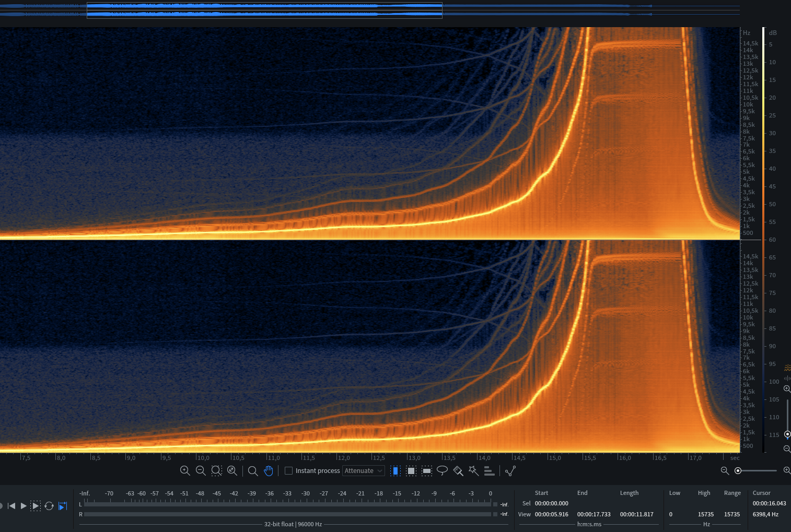Screen dimensions: 791x532
Task: Click the Hz unit label below the frequency values
Action: click(706, 524)
